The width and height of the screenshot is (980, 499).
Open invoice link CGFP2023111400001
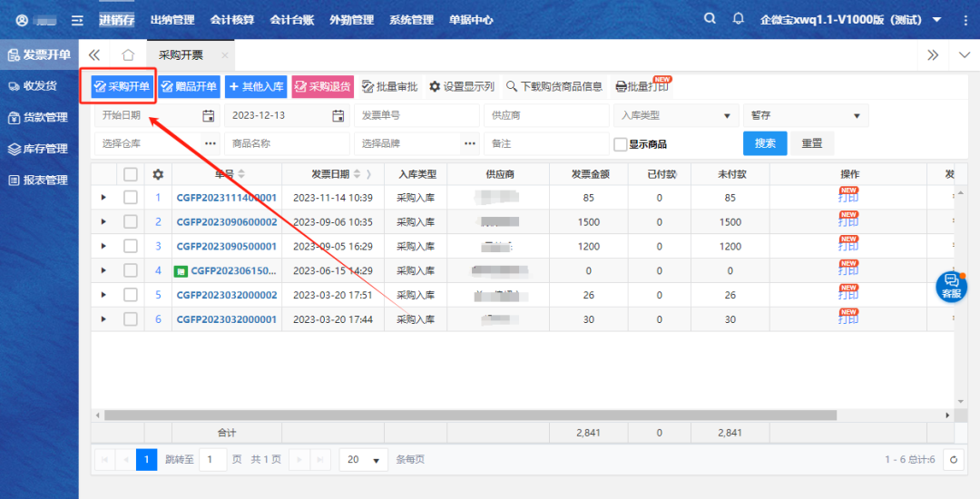[226, 198]
